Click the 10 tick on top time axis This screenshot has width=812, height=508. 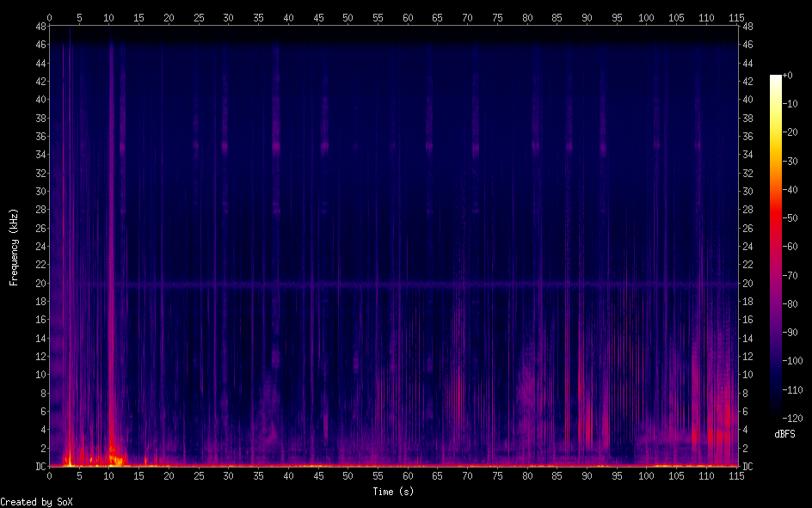108,17
